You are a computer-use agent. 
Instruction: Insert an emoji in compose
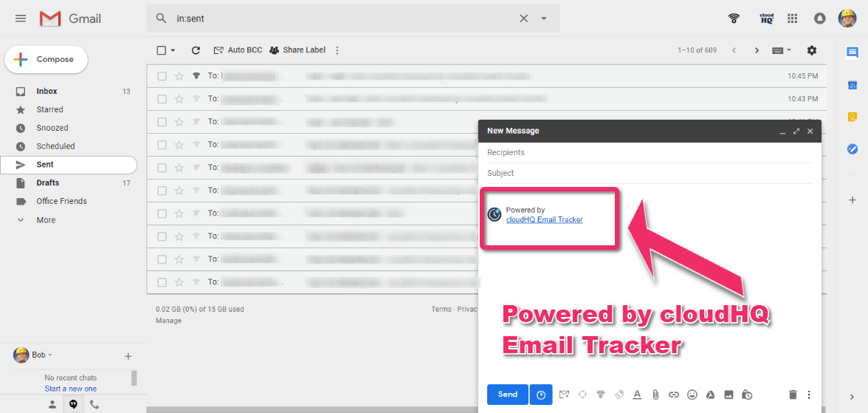click(x=692, y=395)
